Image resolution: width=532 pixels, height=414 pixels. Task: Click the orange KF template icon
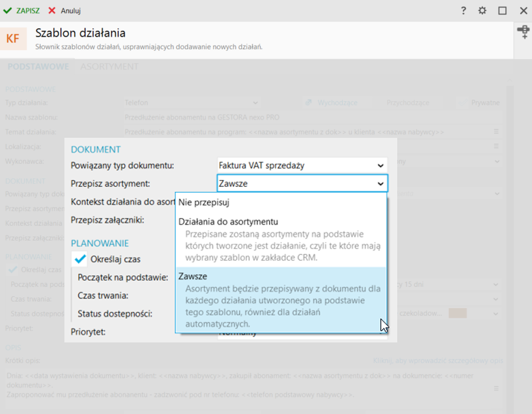point(12,39)
